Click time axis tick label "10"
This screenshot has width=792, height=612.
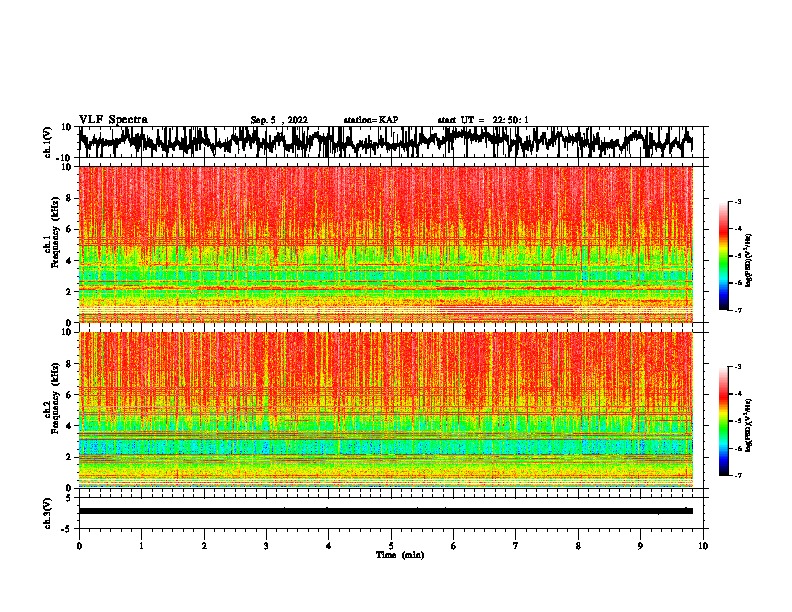[x=703, y=546]
